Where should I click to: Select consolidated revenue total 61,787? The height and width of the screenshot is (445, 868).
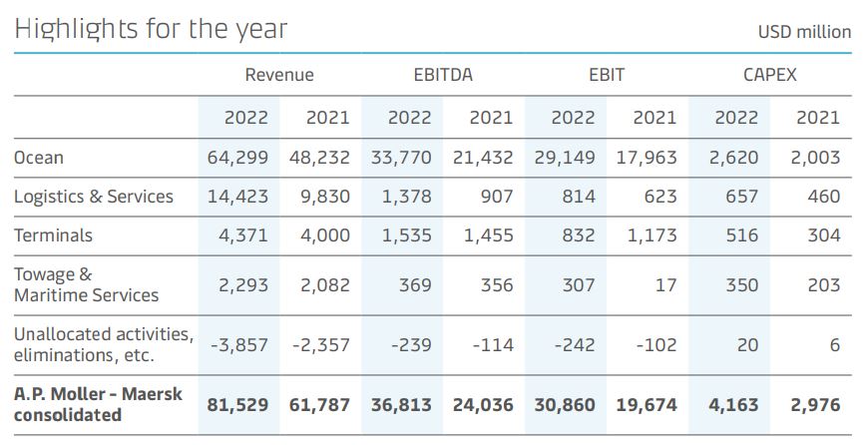pos(319,405)
